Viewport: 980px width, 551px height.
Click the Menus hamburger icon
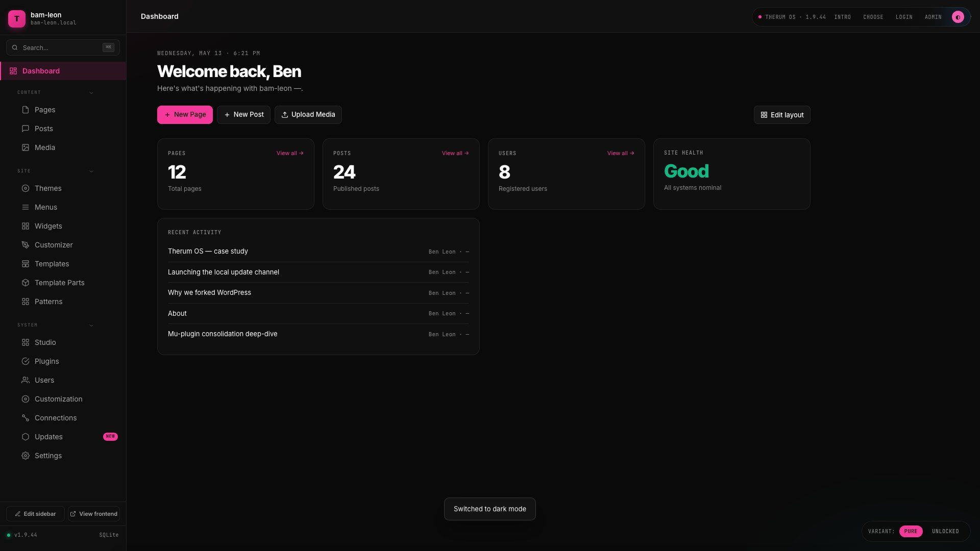(x=26, y=207)
